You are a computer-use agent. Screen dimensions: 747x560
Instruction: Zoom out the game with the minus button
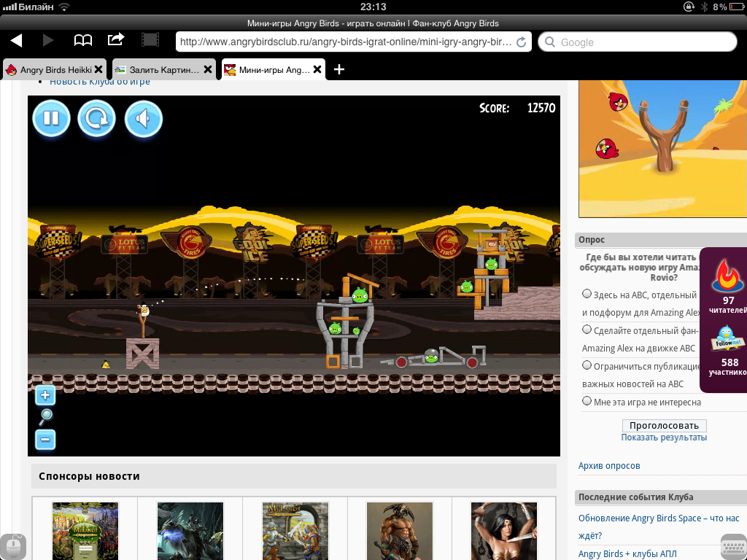[45, 439]
